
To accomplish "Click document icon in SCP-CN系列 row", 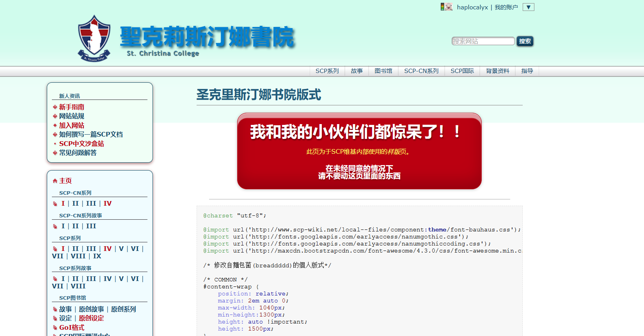I will pos(55,204).
